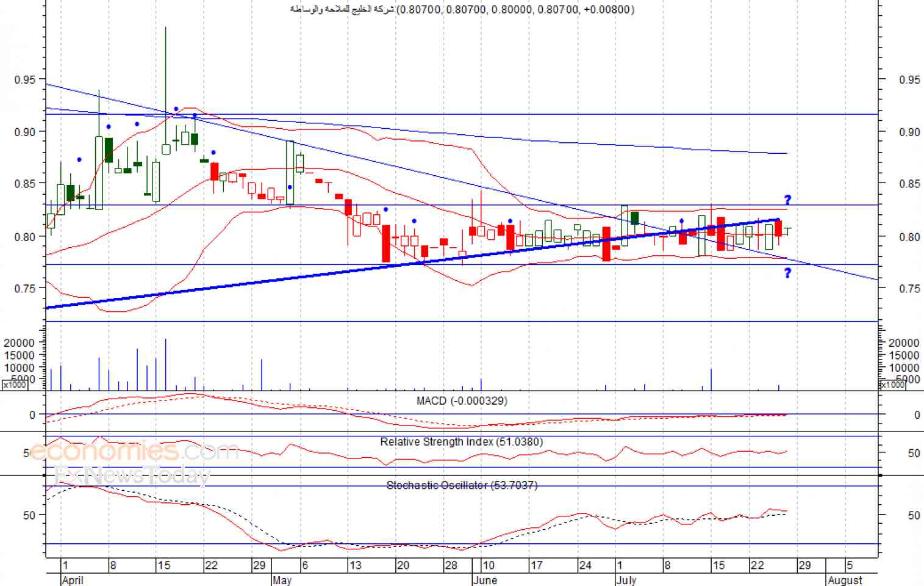Select 0.85 on the right price axis
Screen dimensions: 924x586
click(909, 184)
